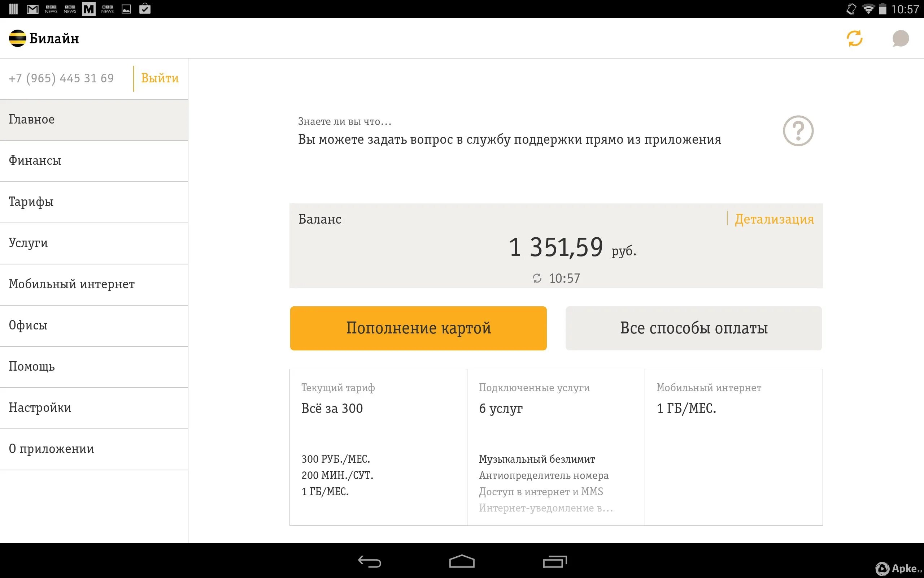Screen dimensions: 924x578
Task: Tap the status bar clock 10:57
Action: tap(905, 9)
